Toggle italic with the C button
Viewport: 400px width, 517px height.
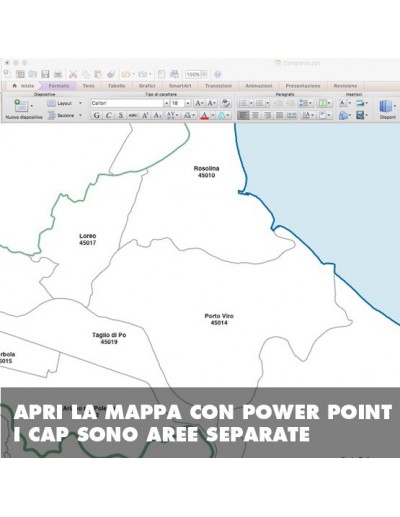tap(108, 115)
